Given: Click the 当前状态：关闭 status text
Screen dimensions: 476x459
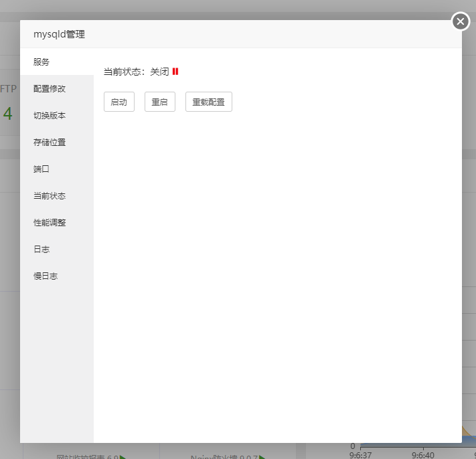Looking at the screenshot, I should tap(137, 72).
